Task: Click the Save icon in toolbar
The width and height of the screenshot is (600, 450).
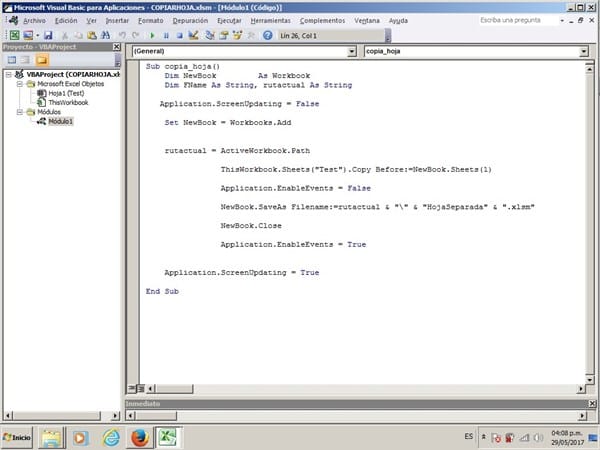Action: click(47, 35)
